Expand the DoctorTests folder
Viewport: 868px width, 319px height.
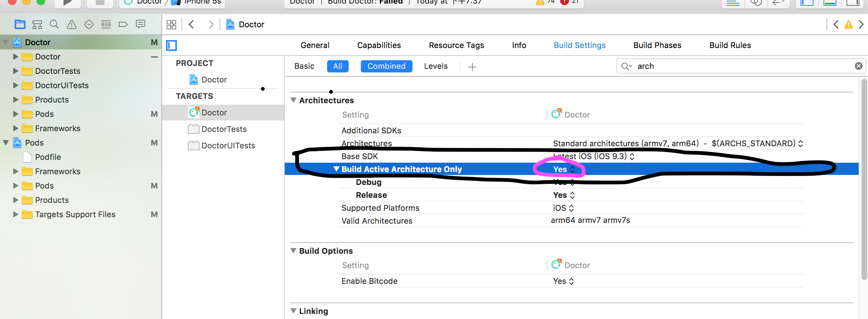pos(15,71)
